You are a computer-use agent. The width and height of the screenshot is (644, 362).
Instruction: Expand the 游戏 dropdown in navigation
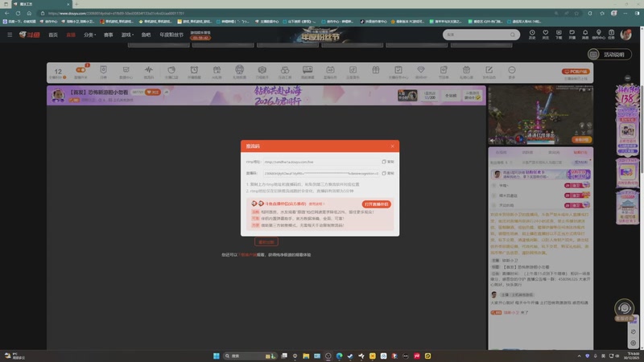[x=127, y=35]
